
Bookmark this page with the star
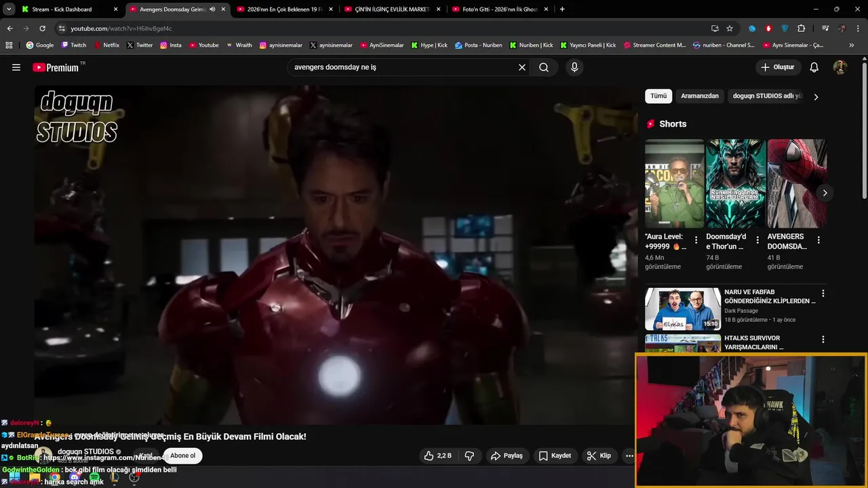tap(730, 28)
